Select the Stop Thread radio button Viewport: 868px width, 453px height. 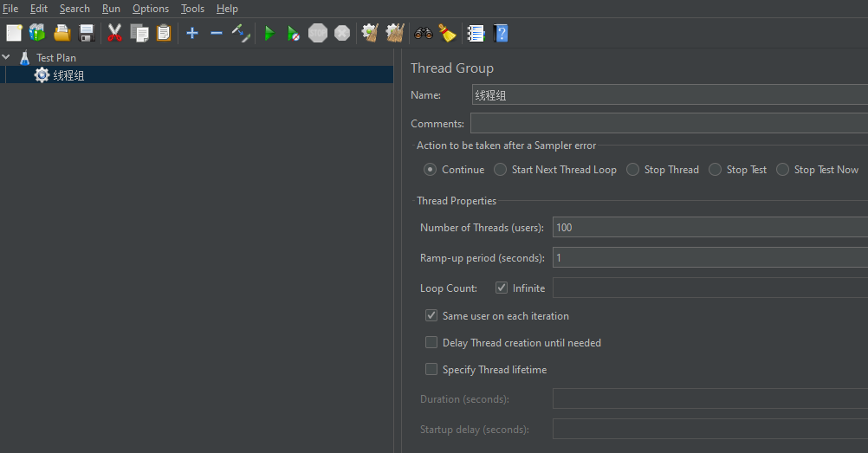[633, 170]
